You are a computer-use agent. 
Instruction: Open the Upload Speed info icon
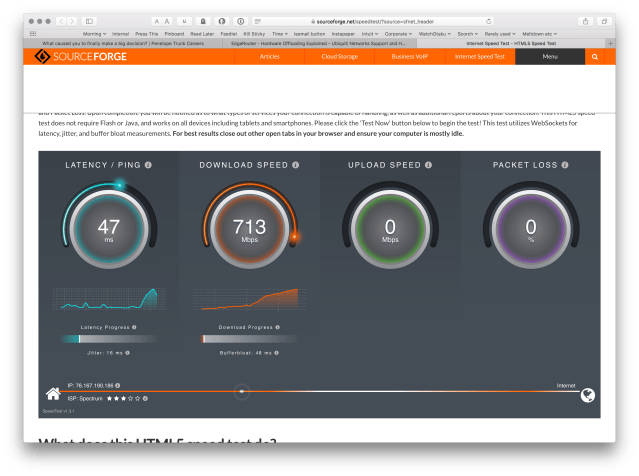point(426,164)
